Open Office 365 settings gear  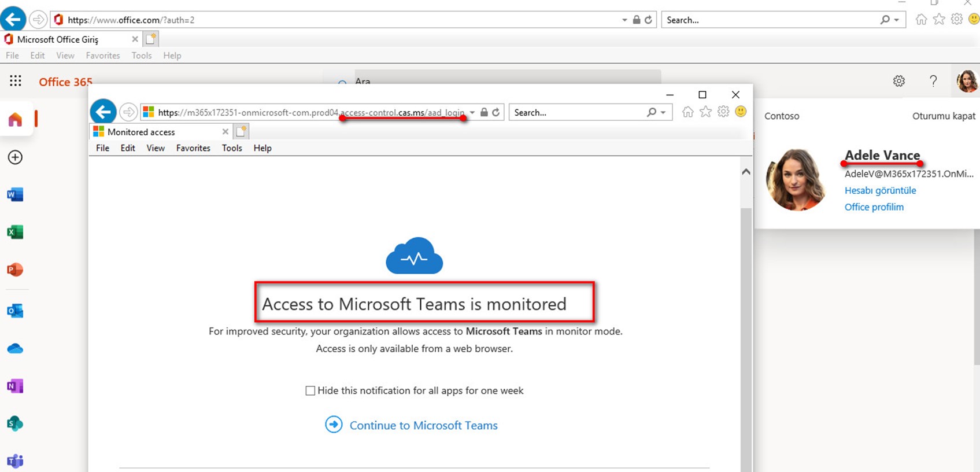[898, 81]
